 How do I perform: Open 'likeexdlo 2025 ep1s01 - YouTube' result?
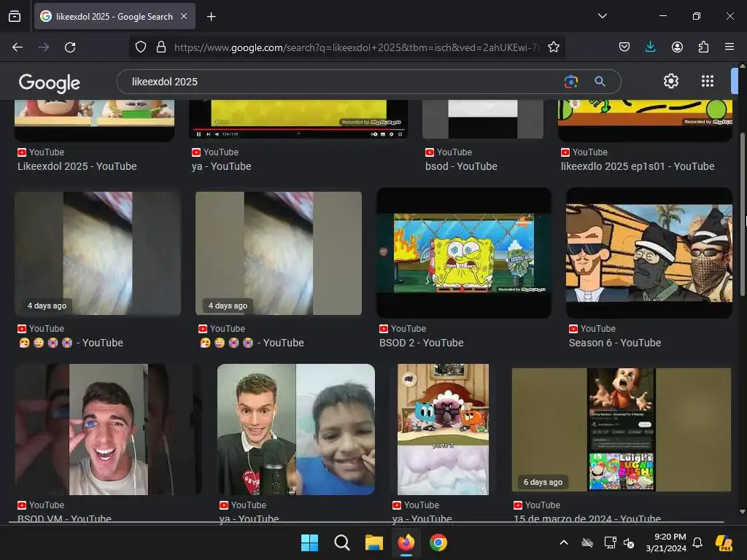coord(638,166)
